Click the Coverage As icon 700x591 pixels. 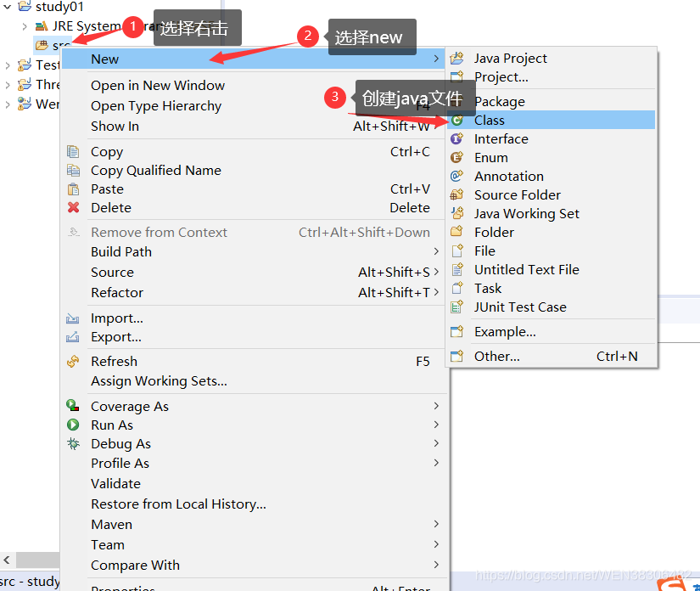point(73,406)
